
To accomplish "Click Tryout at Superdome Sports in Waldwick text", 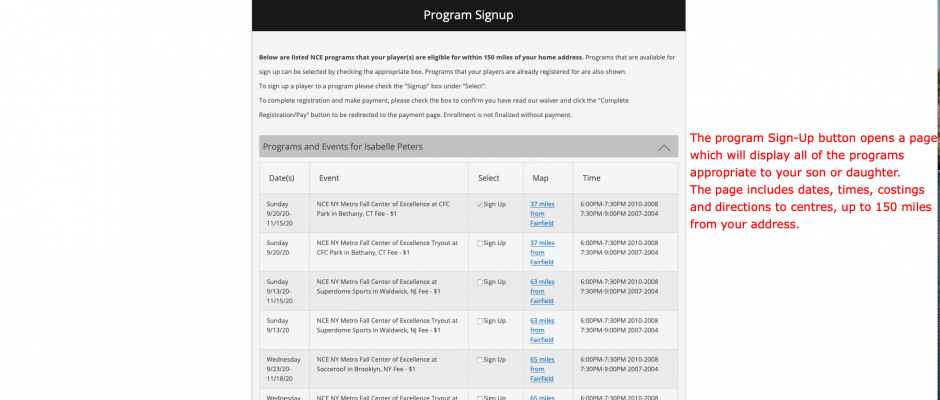I will (x=387, y=326).
